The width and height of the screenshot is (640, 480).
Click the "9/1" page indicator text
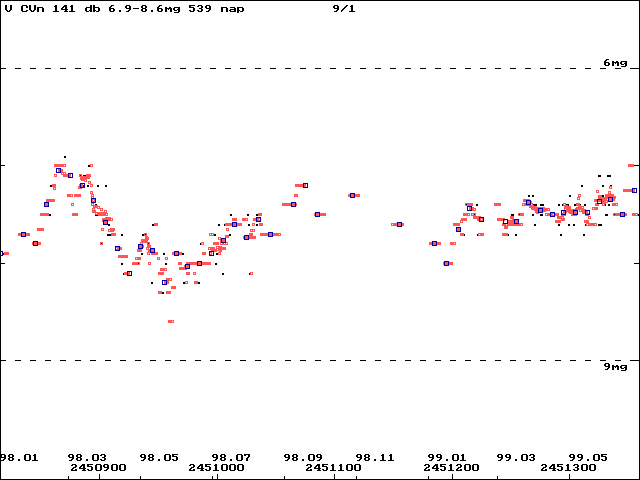[x=344, y=9]
